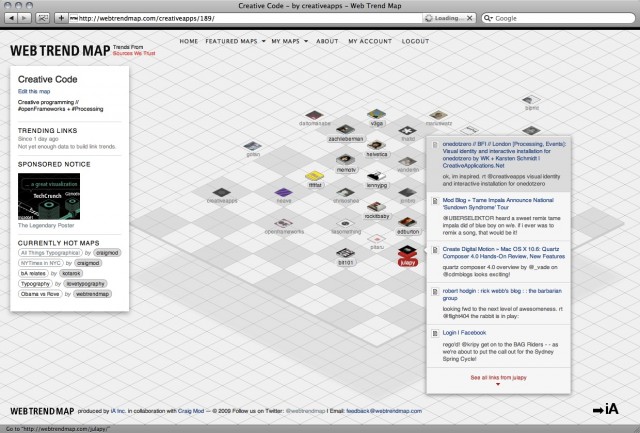The width and height of the screenshot is (640, 433).
Task: Select the golan node icon
Action: [253, 146]
